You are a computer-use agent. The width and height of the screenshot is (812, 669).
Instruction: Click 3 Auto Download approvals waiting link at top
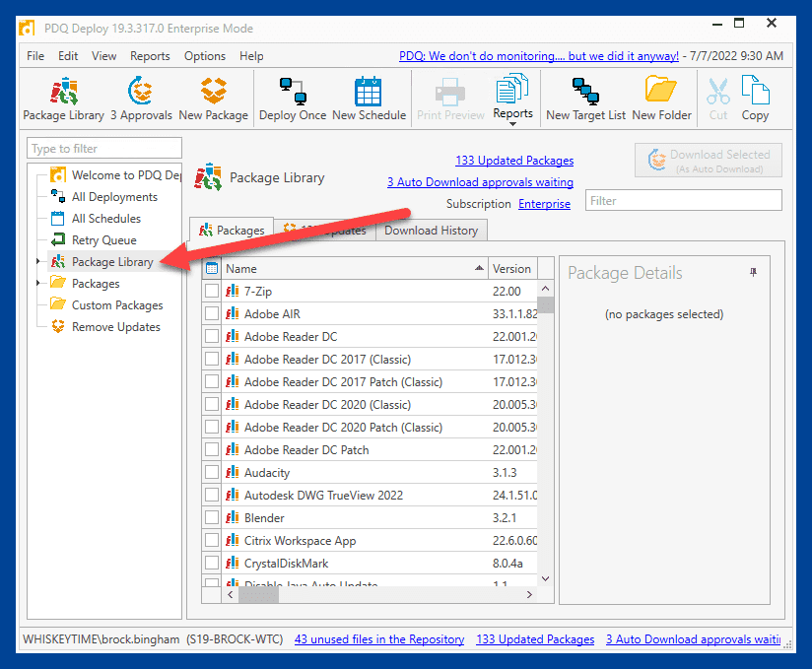[x=480, y=182]
